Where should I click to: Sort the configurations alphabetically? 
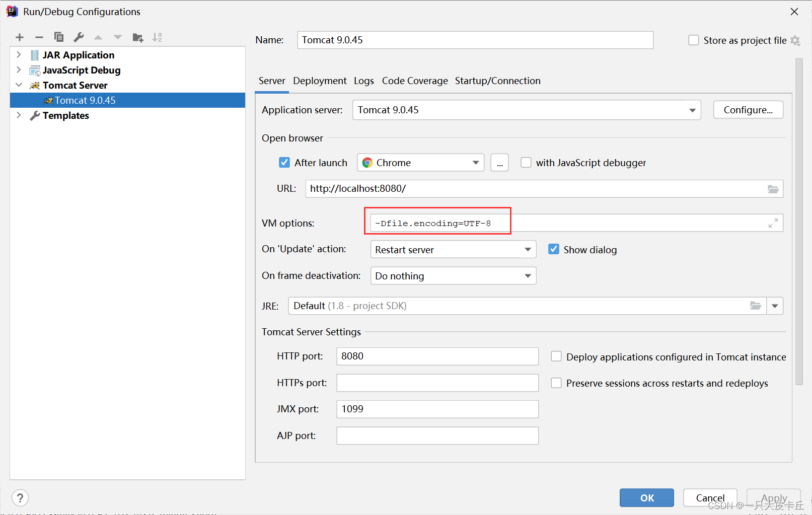[158, 37]
